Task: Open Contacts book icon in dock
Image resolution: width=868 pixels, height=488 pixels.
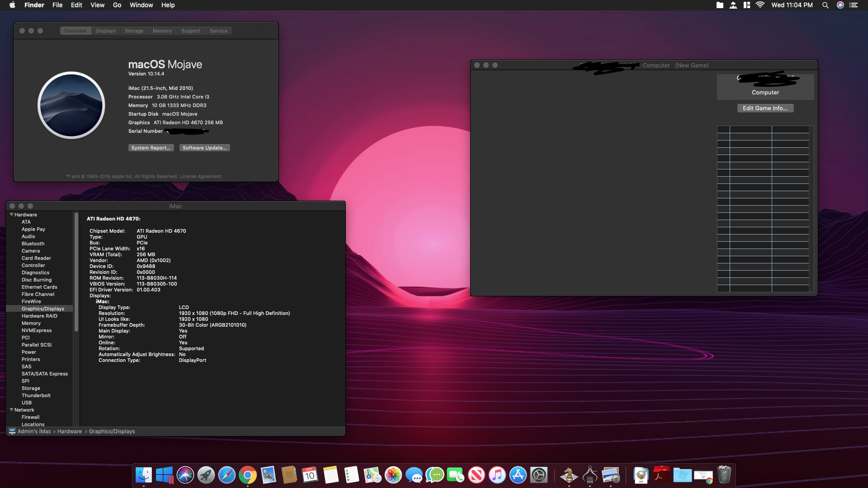Action: 289,475
